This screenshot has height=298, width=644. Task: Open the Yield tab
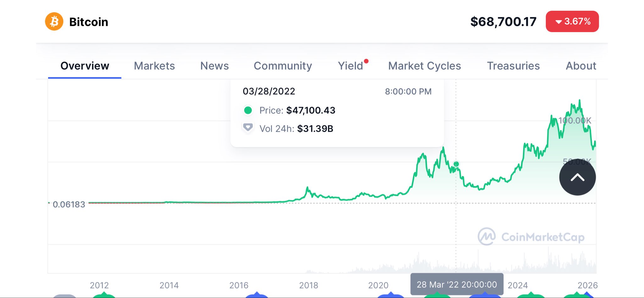(350, 66)
